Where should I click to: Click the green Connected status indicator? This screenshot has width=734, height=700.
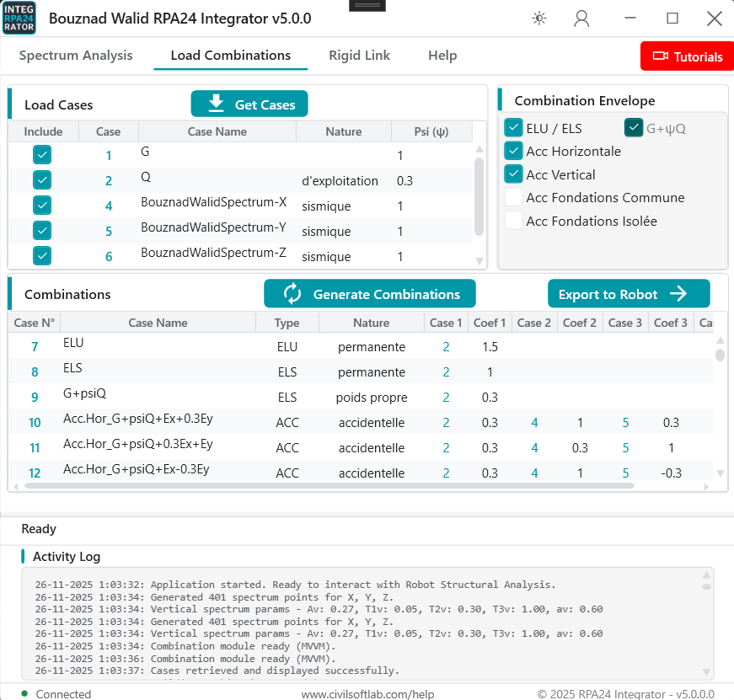[24, 693]
